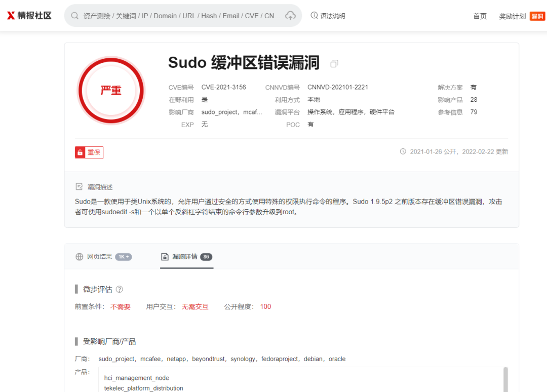The image size is (547, 392).
Task: Click the 2021-01-26 公开 date text
Action: tap(433, 152)
